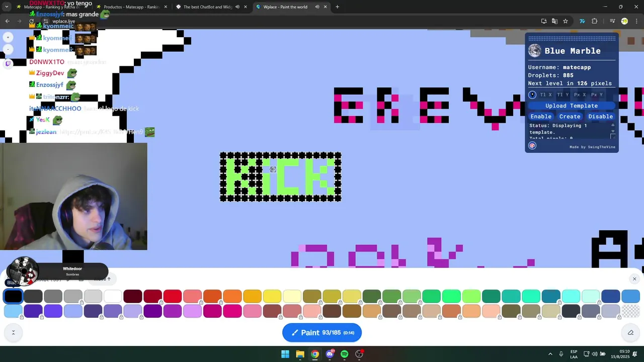Click the Twitch icon on left edge
Screen dimensions: 644x362
[x=8, y=63]
